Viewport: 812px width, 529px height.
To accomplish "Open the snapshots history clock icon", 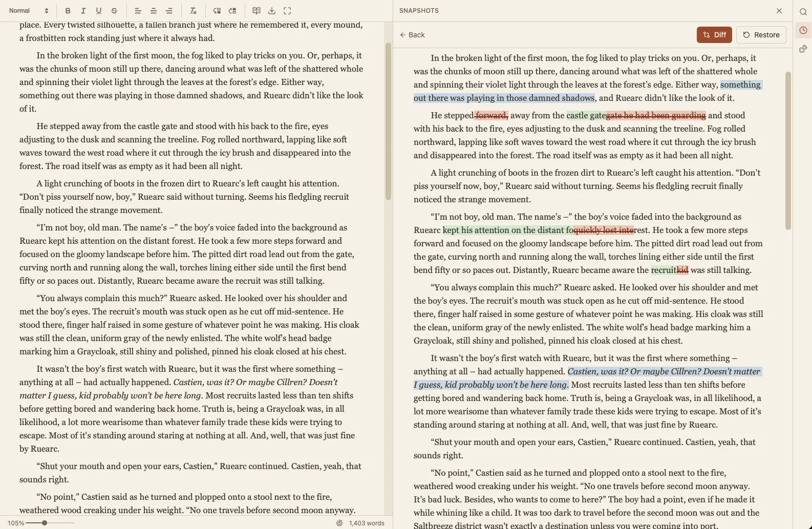I will [803, 30].
